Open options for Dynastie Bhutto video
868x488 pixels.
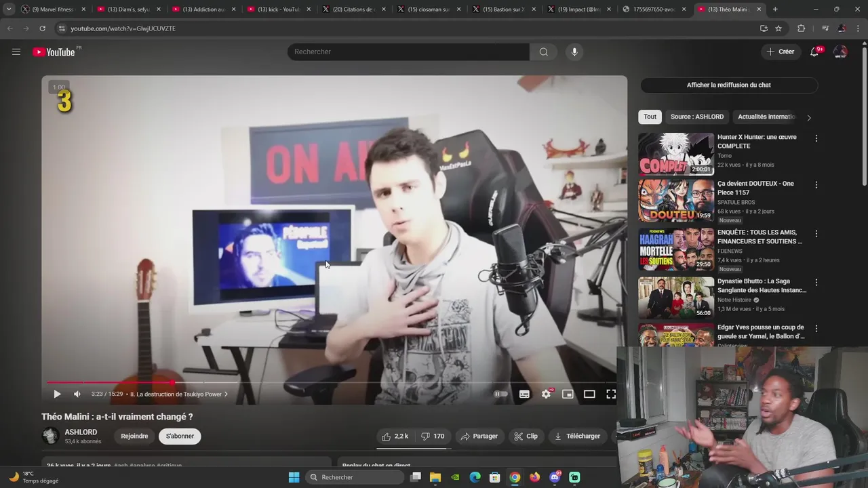pos(816,282)
